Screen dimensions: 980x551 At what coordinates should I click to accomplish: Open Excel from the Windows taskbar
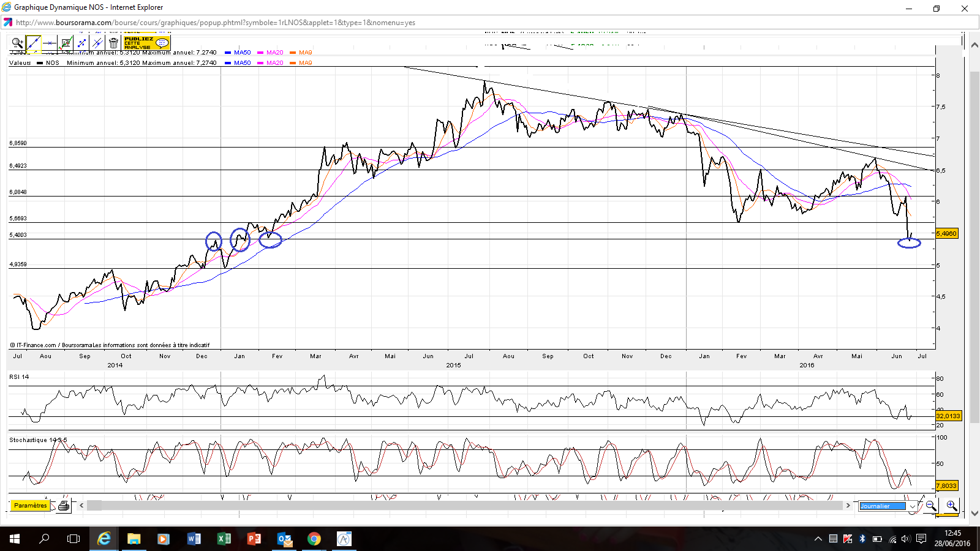(x=224, y=539)
